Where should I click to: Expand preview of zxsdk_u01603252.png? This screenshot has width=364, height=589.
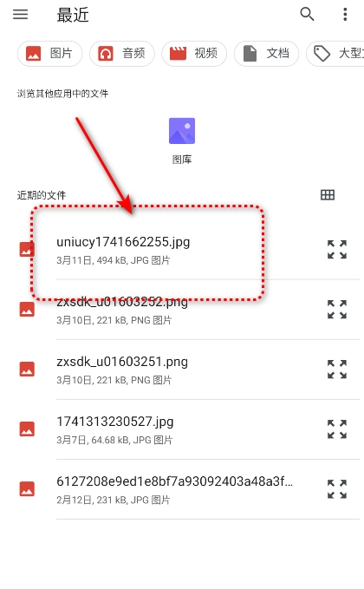click(x=337, y=310)
